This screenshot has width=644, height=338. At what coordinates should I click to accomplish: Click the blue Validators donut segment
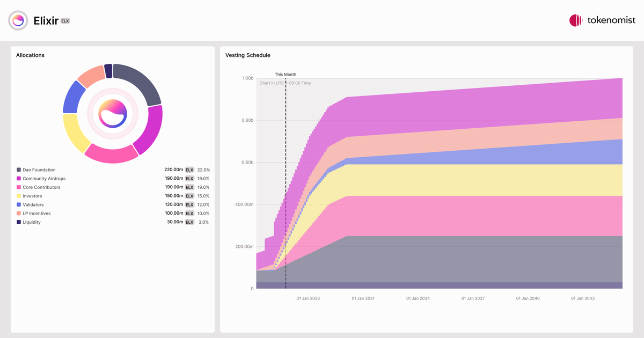pos(72,97)
